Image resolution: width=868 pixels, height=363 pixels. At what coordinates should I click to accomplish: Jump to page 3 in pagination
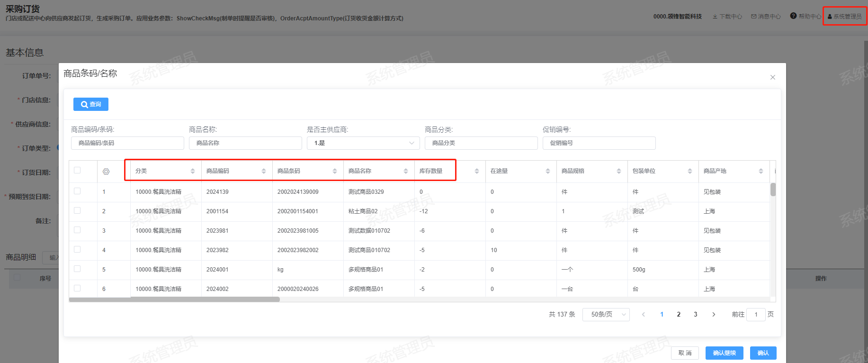click(695, 315)
